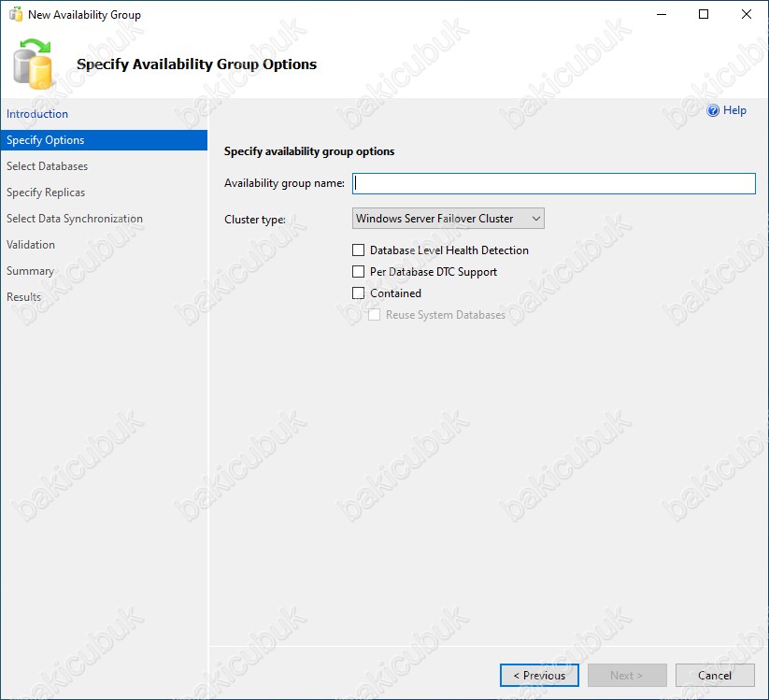The width and height of the screenshot is (769, 700).
Task: Click the 'Cluster type:' label
Action: pyautogui.click(x=255, y=220)
